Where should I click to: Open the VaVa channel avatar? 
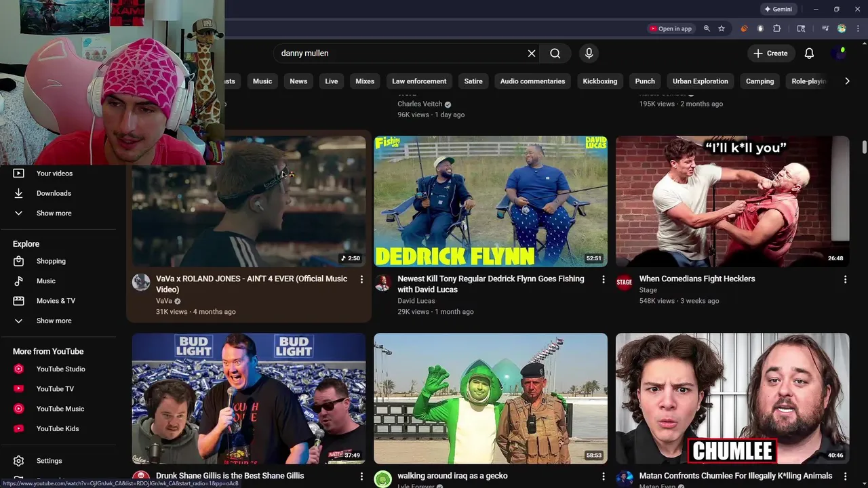(x=141, y=283)
